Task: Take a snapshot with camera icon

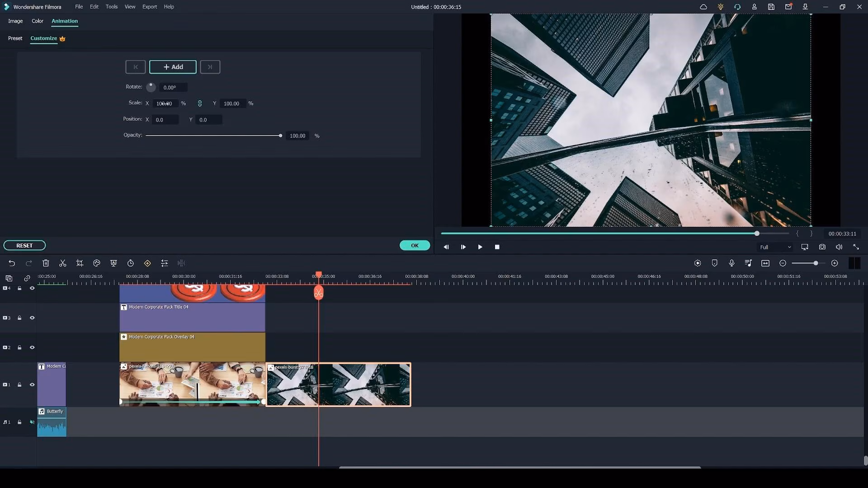Action: coord(822,247)
